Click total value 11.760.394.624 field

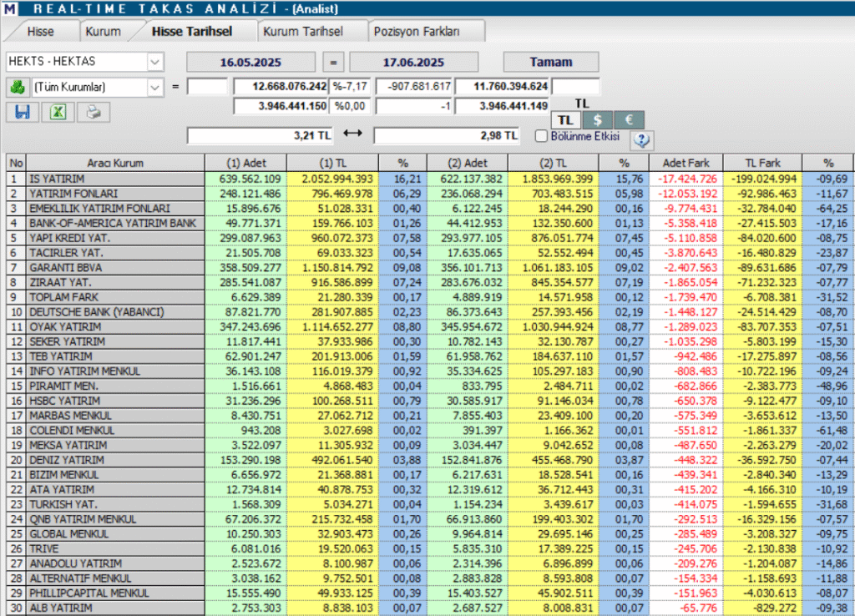pyautogui.click(x=502, y=87)
